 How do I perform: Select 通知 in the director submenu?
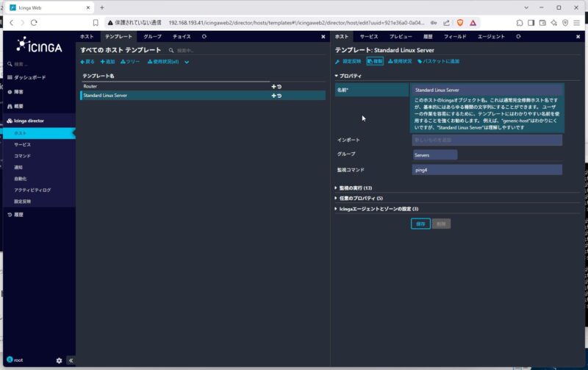tap(18, 168)
